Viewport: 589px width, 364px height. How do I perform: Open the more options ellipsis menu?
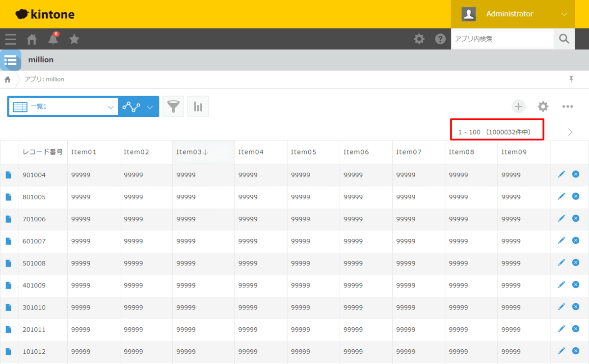coord(568,106)
